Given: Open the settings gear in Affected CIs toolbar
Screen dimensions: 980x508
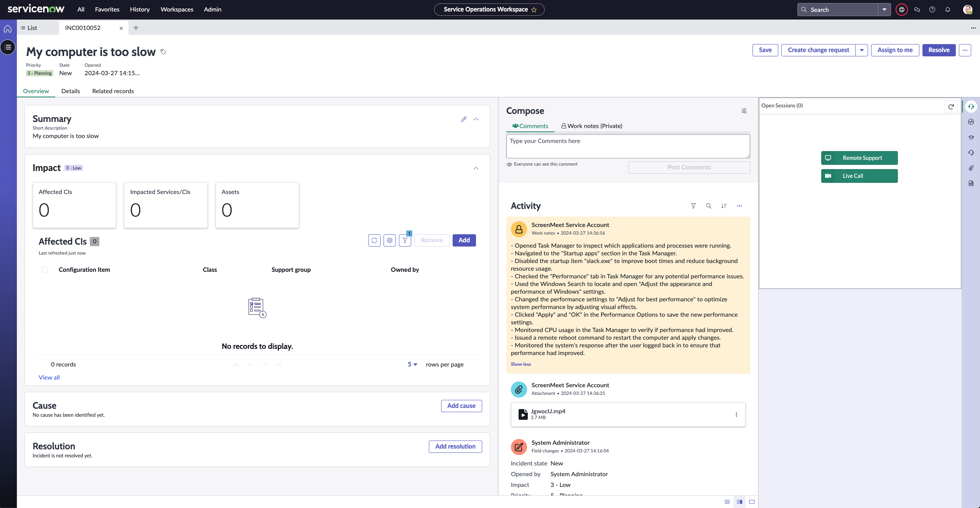Looking at the screenshot, I should click(x=390, y=240).
